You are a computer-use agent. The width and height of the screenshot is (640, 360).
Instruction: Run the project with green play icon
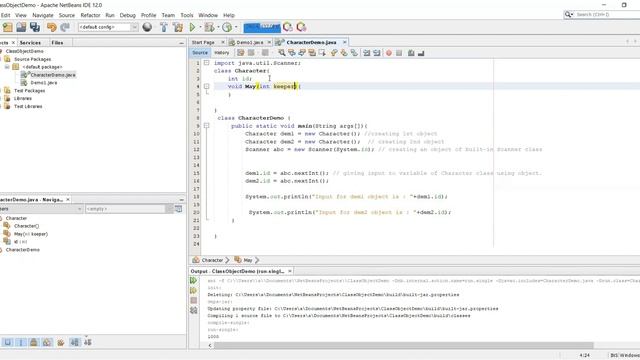pos(192,27)
